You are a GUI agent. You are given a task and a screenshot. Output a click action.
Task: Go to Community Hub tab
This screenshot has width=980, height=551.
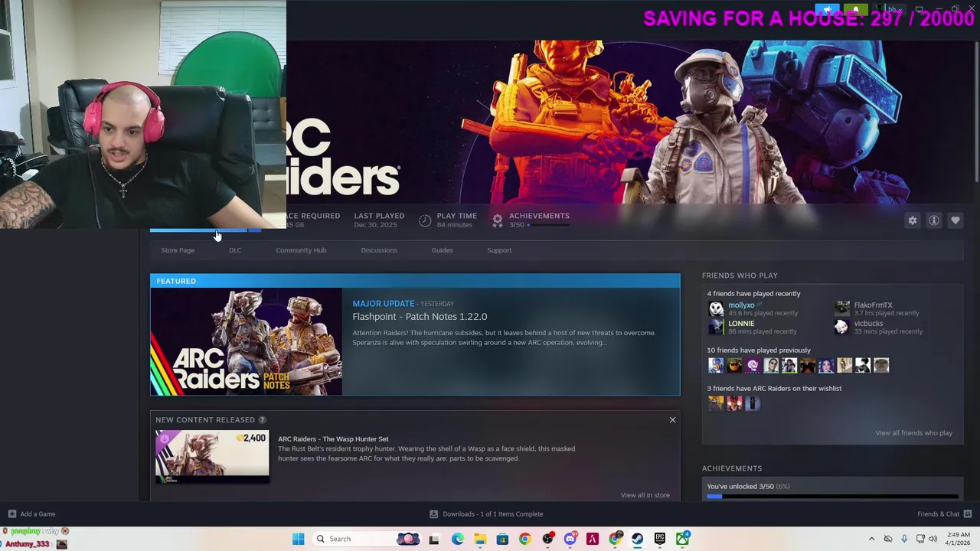click(x=301, y=250)
